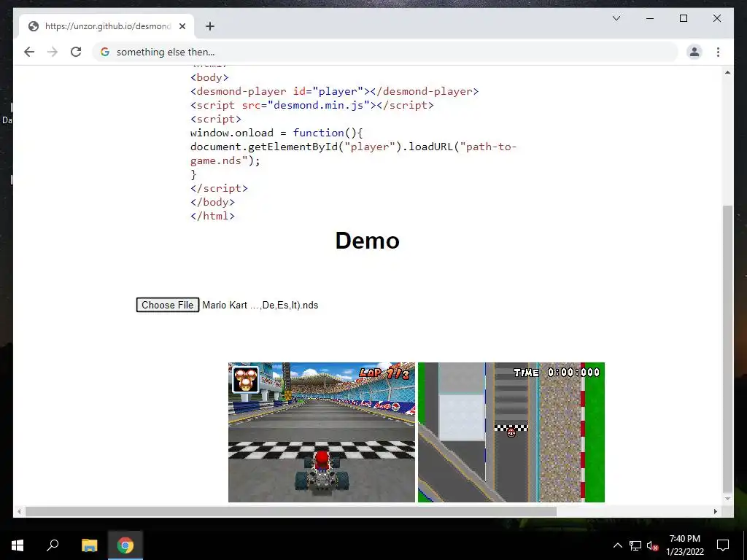Click the scroll left arrow
Viewport: 747px width, 560px height.
pyautogui.click(x=19, y=512)
